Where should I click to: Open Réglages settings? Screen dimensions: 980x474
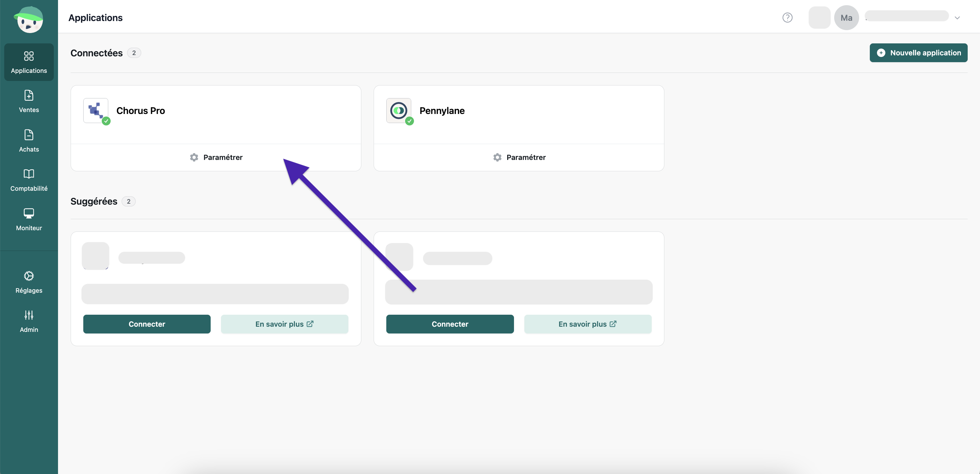point(29,282)
